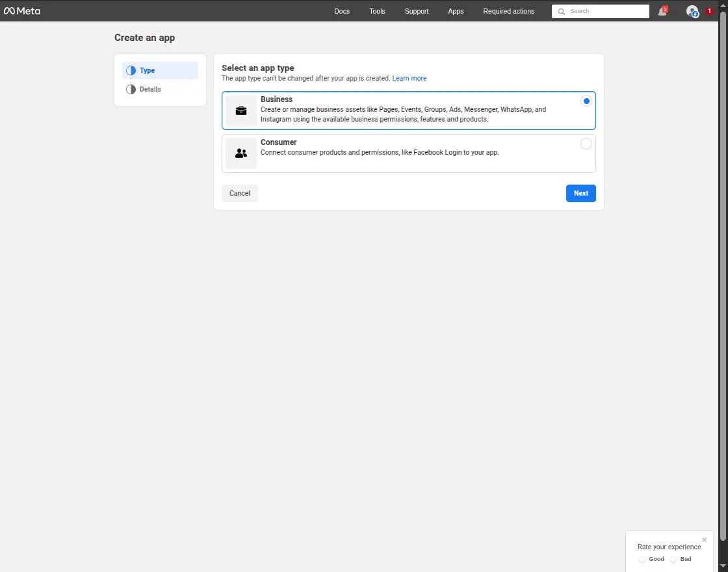Open the Learn more link

click(x=409, y=78)
